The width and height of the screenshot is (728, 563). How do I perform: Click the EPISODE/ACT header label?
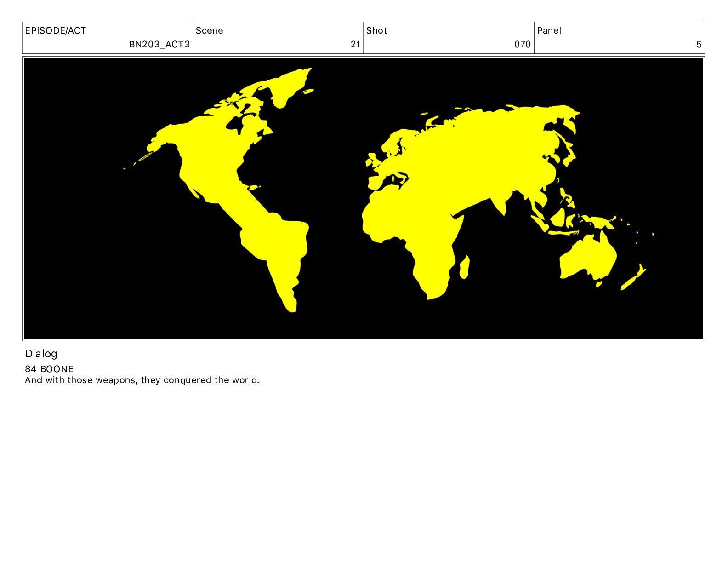55,30
